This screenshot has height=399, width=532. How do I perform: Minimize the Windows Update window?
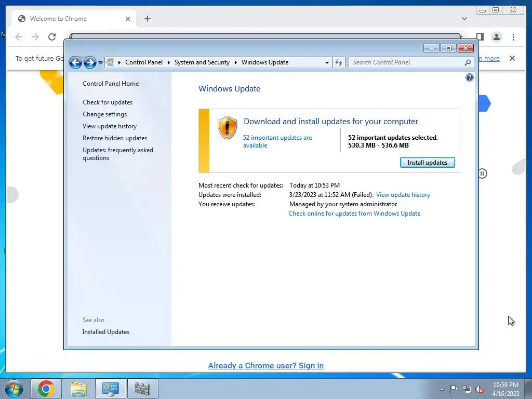click(431, 48)
